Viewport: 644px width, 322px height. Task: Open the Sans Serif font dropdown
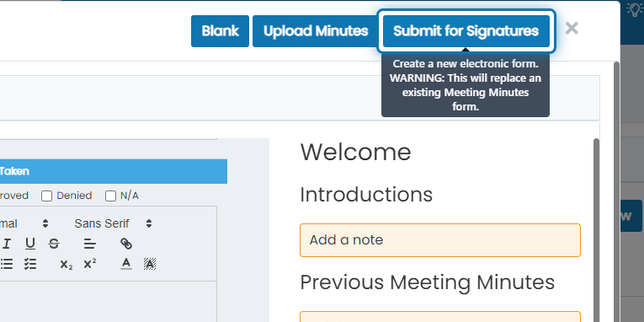(113, 223)
